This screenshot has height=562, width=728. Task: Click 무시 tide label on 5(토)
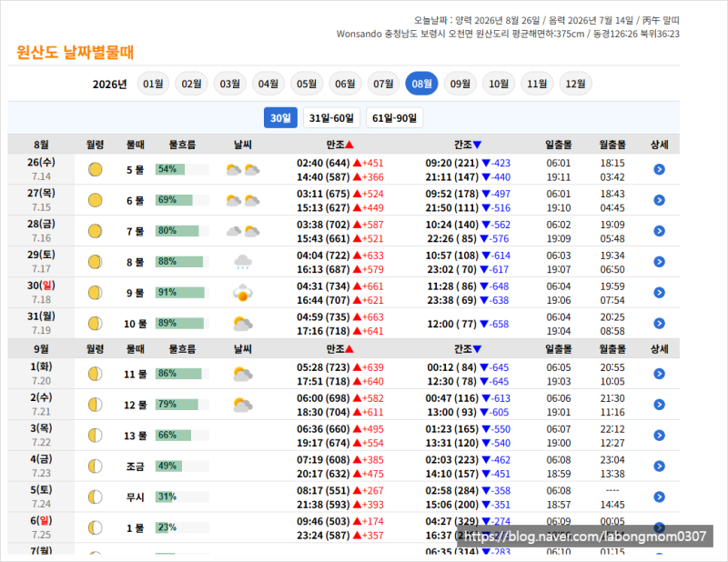click(x=135, y=497)
